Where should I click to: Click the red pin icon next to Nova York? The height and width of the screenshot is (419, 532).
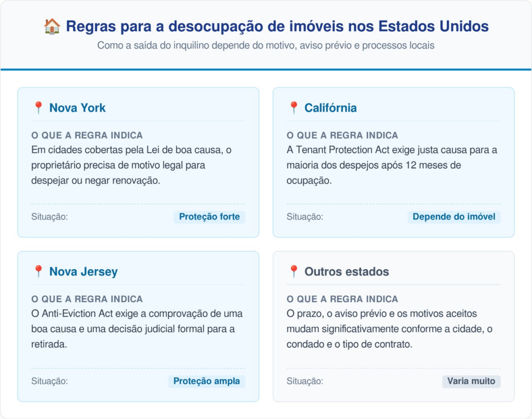[x=38, y=108]
